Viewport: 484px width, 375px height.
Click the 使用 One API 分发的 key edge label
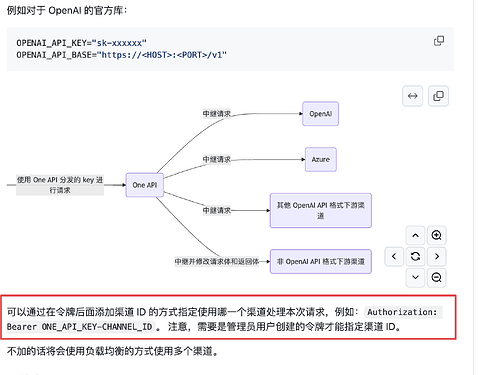point(60,185)
